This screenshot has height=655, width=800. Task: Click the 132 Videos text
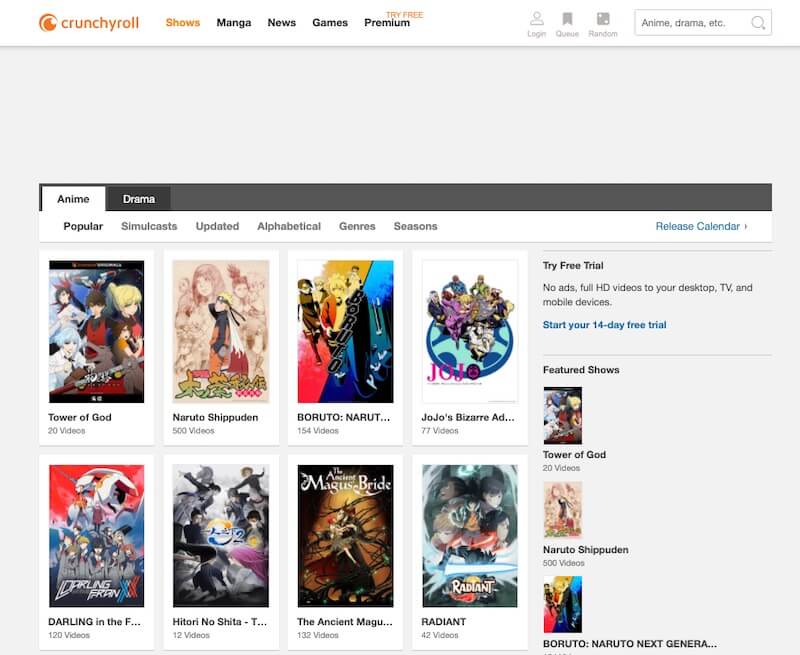click(318, 635)
